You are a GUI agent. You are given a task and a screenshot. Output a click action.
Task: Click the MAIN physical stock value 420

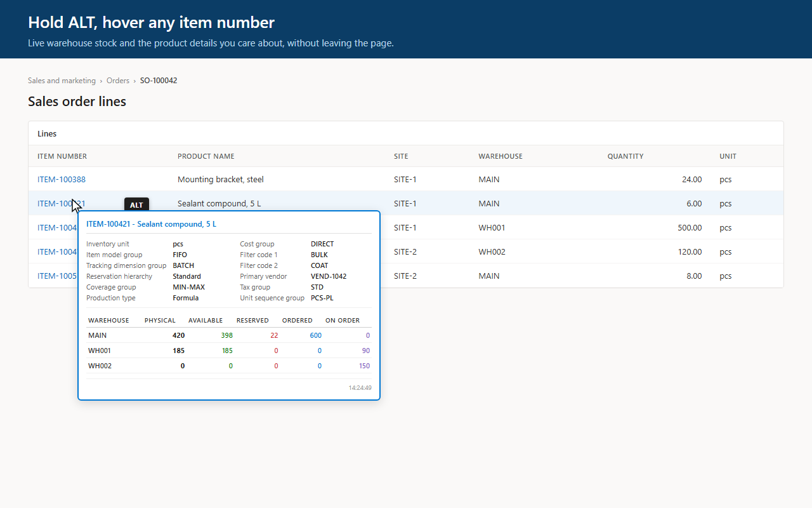coord(179,335)
